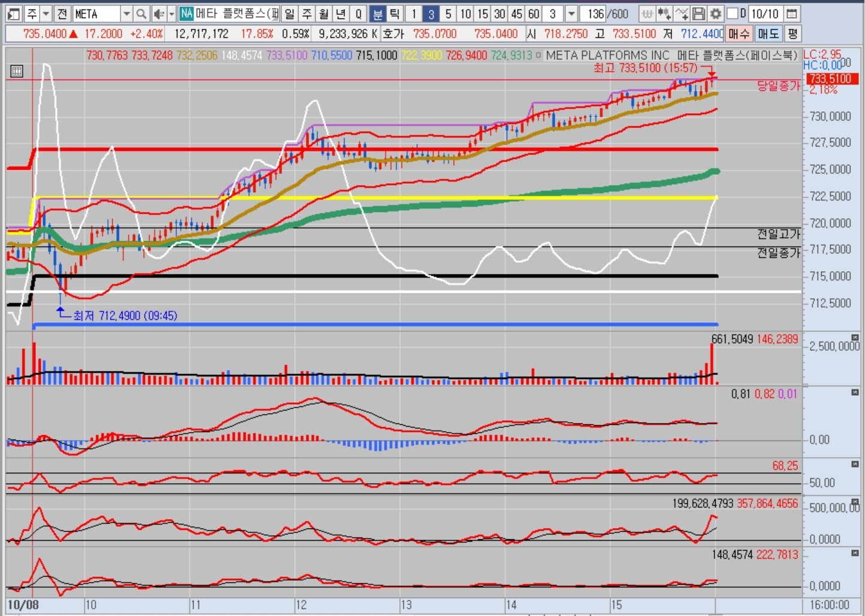Select the monthly (월) chart tab
This screenshot has width=865, height=616.
pyautogui.click(x=323, y=13)
